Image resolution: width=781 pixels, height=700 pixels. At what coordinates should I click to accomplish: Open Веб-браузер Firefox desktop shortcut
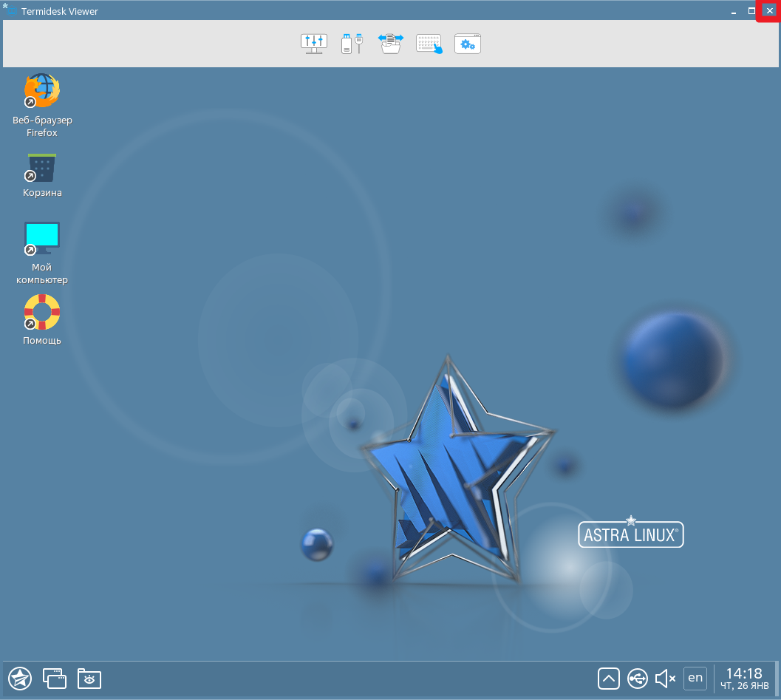click(x=42, y=92)
